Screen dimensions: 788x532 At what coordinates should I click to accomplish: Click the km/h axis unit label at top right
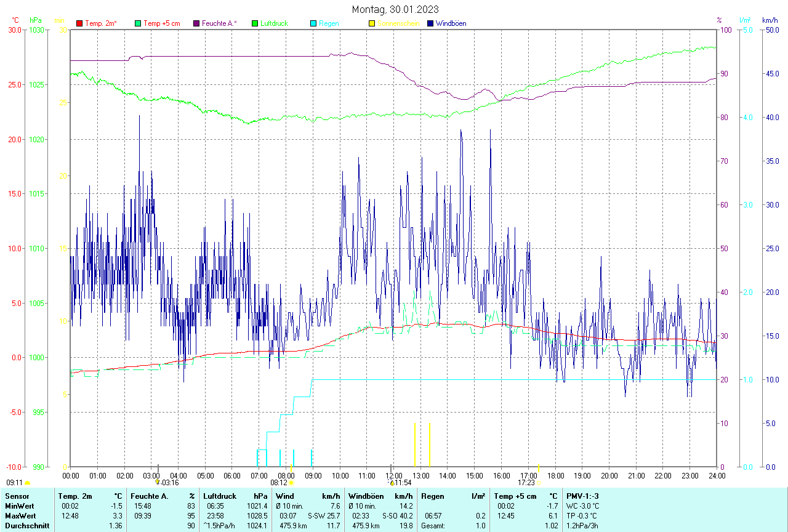coord(770,20)
